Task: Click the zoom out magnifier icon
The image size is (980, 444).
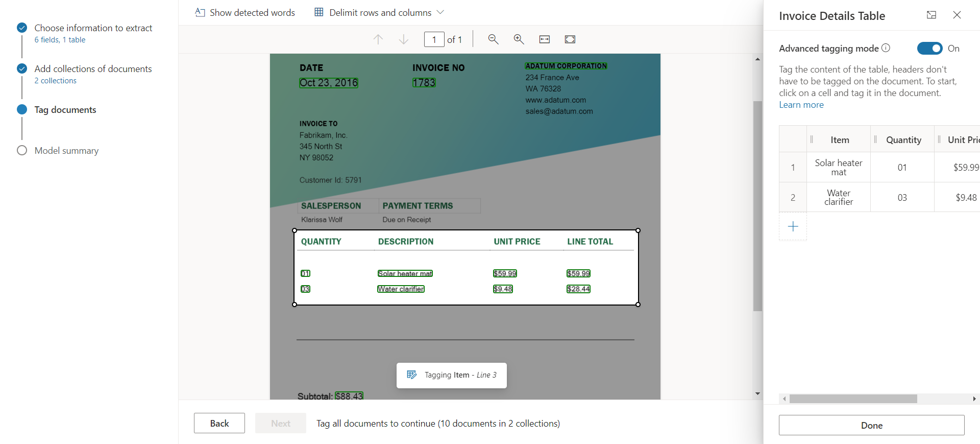Action: [493, 39]
